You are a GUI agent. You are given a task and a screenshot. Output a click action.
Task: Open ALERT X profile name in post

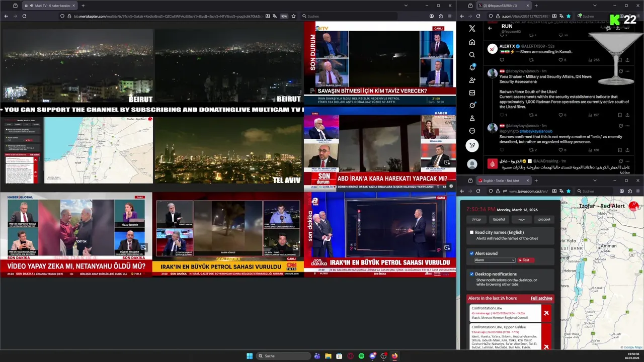tap(507, 46)
